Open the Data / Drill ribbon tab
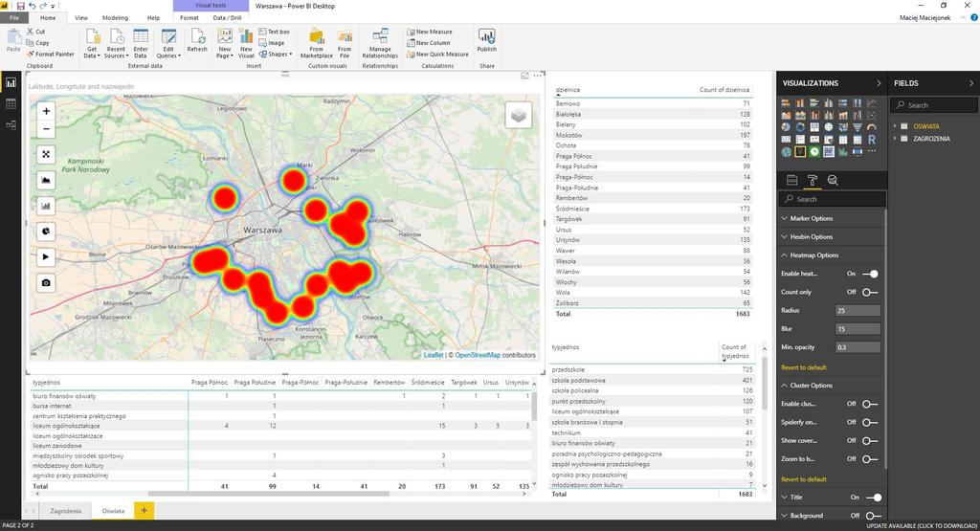Image resolution: width=980 pixels, height=531 pixels. coord(227,18)
